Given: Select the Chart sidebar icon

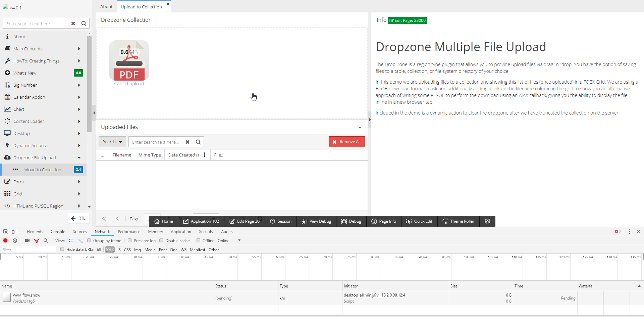Looking at the screenshot, I should [8, 109].
